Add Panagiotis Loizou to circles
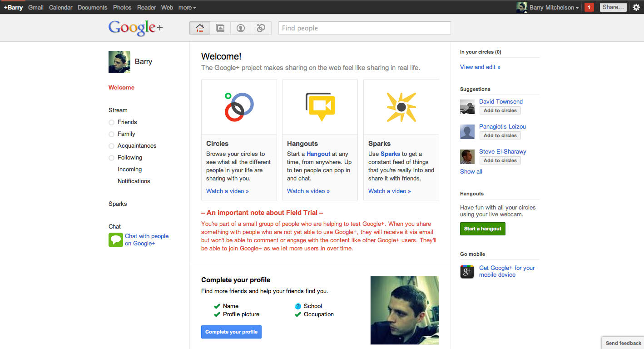The height and width of the screenshot is (349, 644). (x=500, y=135)
